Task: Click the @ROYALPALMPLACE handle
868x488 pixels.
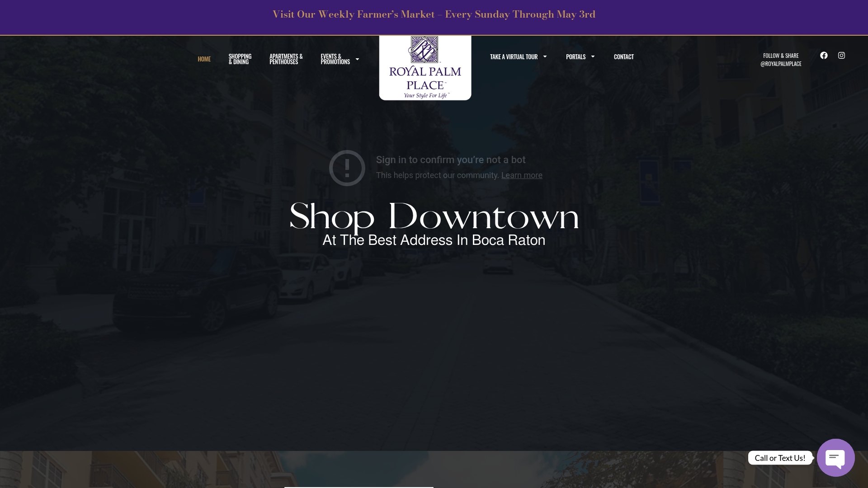Action: pyautogui.click(x=781, y=64)
